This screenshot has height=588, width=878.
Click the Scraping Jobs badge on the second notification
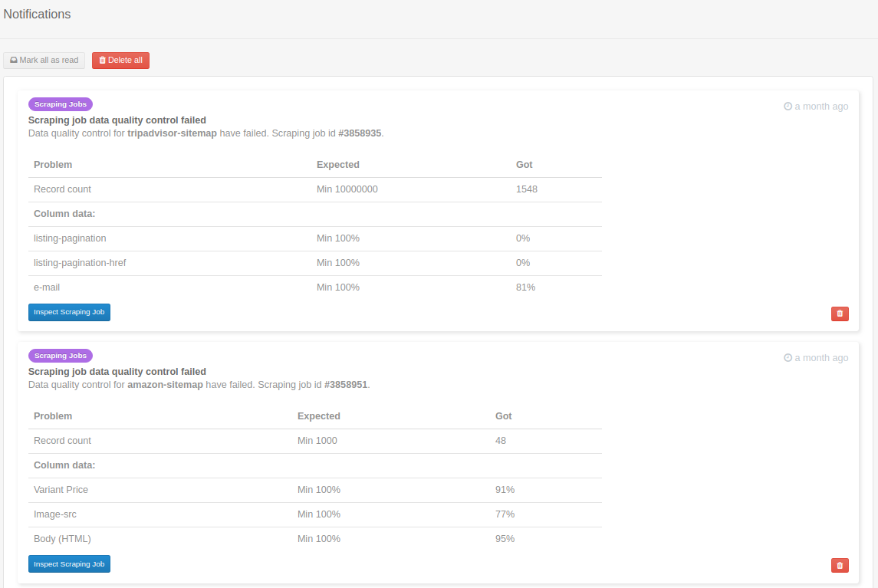(x=60, y=355)
